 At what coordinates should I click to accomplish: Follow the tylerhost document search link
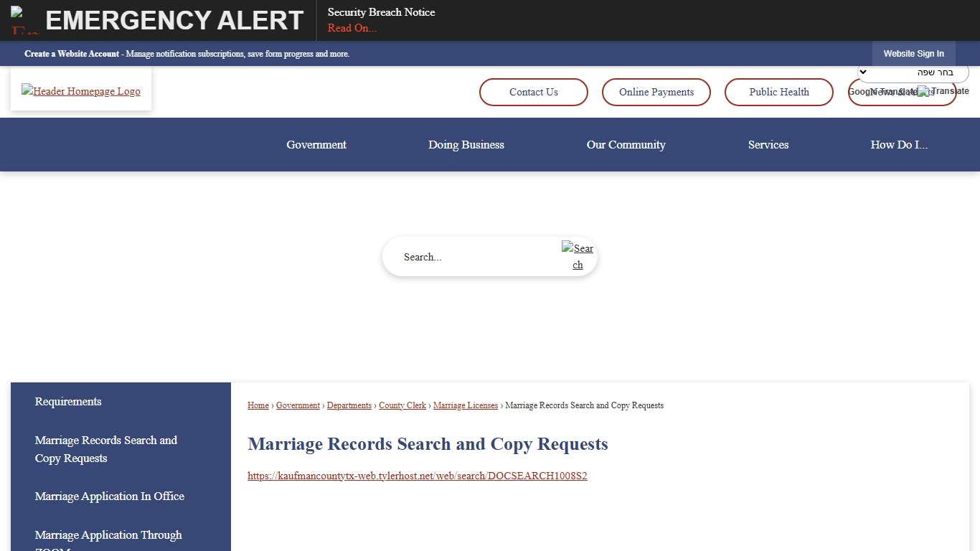417,476
